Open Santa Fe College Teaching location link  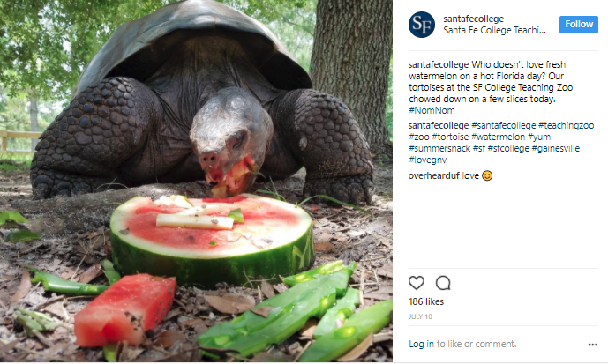pyautogui.click(x=494, y=30)
